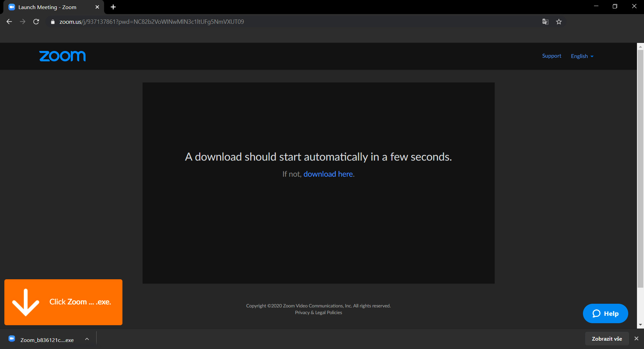
Task: Click "A download should start automatically" heading
Action: point(318,157)
